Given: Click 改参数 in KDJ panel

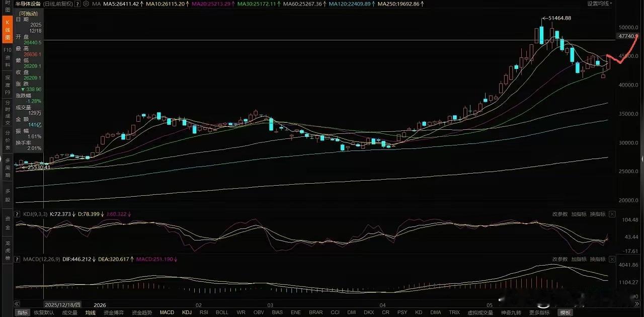Looking at the screenshot, I should pos(560,214).
